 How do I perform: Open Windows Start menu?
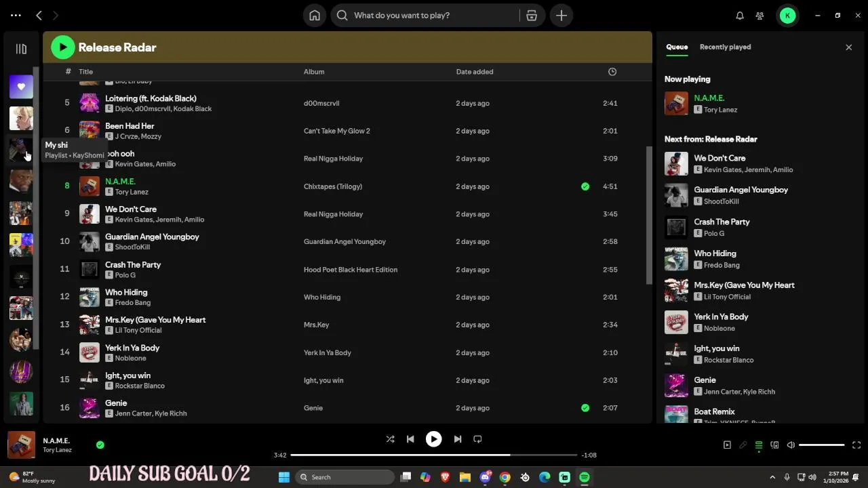click(284, 477)
